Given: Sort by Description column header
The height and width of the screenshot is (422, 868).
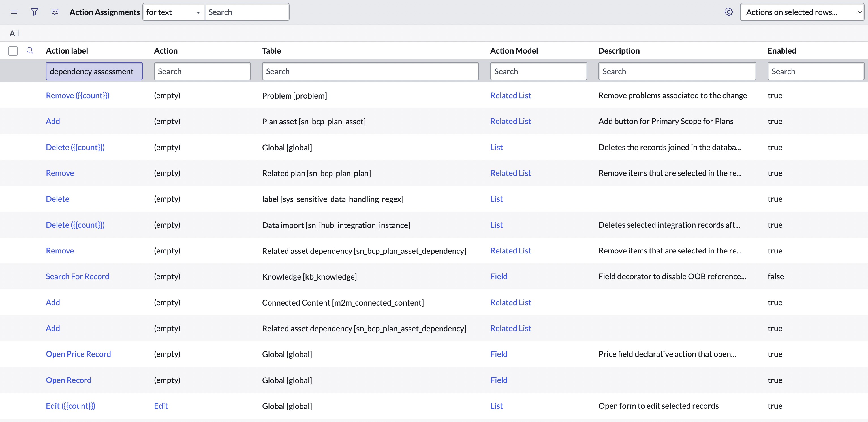Looking at the screenshot, I should pos(619,51).
